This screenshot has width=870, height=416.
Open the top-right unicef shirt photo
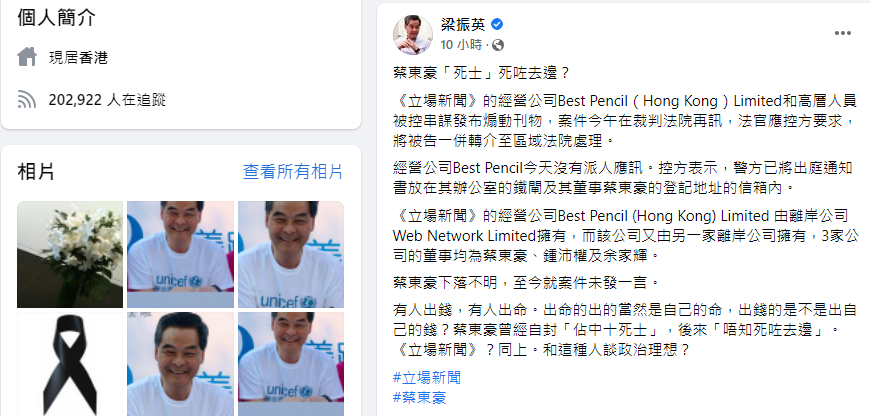pyautogui.click(x=291, y=255)
